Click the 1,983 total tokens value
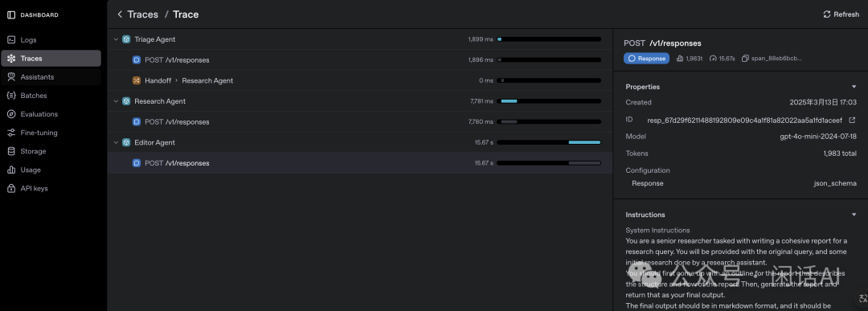 pos(840,153)
